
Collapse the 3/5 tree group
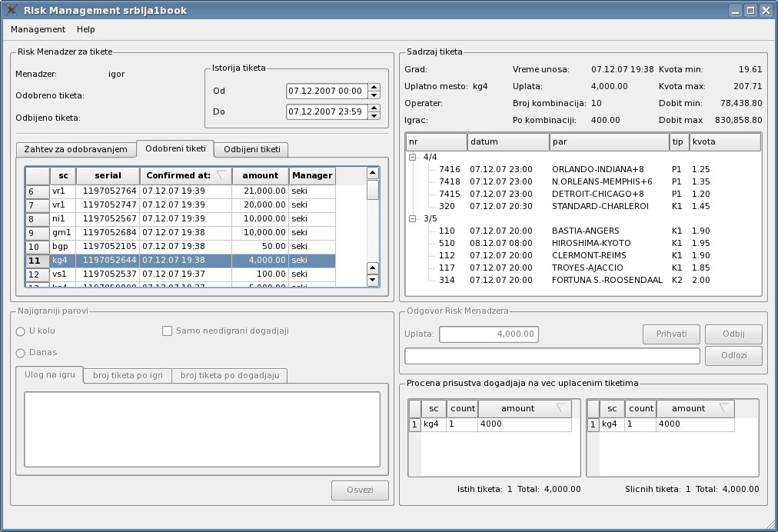click(413, 218)
